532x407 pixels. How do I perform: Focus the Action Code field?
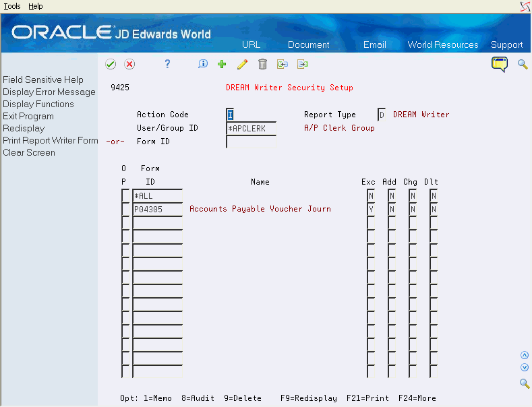point(230,115)
